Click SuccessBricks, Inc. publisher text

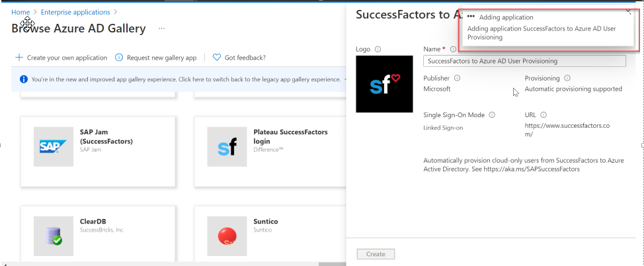point(102,230)
